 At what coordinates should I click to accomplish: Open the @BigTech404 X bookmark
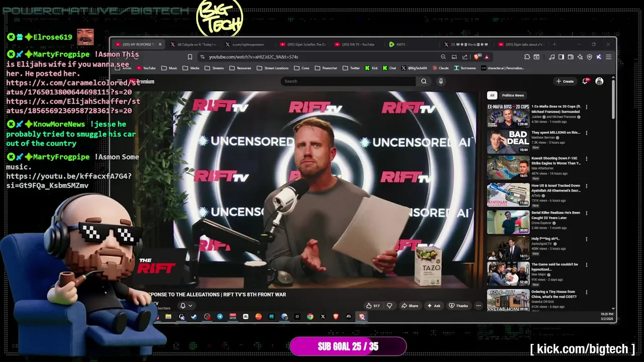(415, 68)
